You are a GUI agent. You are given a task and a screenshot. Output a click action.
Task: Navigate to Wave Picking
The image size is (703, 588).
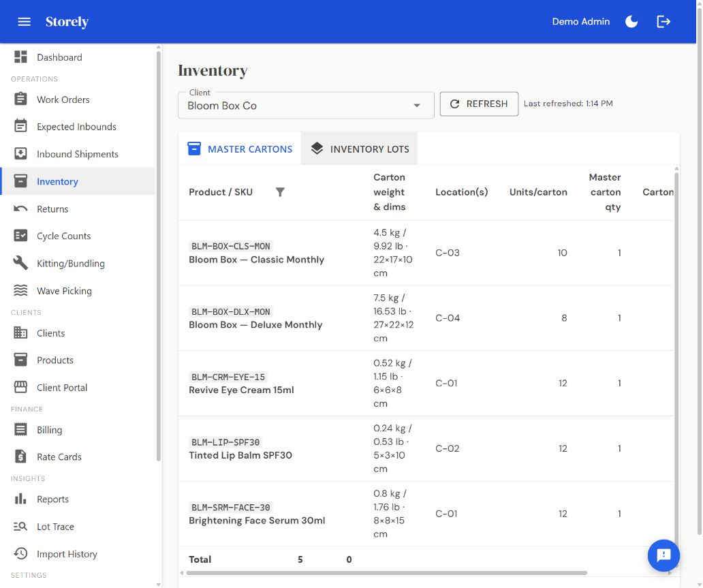tap(78, 291)
